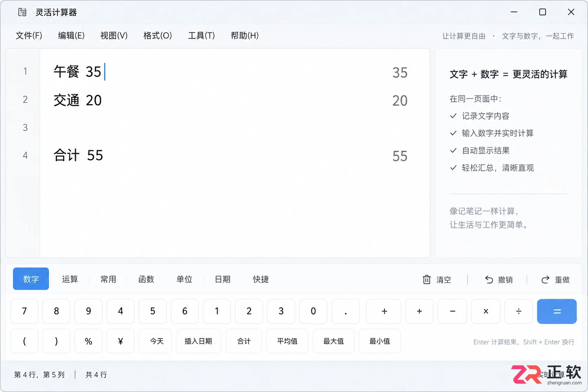Click the 撤销 undo arrow icon
The image size is (588, 392).
coord(489,280)
